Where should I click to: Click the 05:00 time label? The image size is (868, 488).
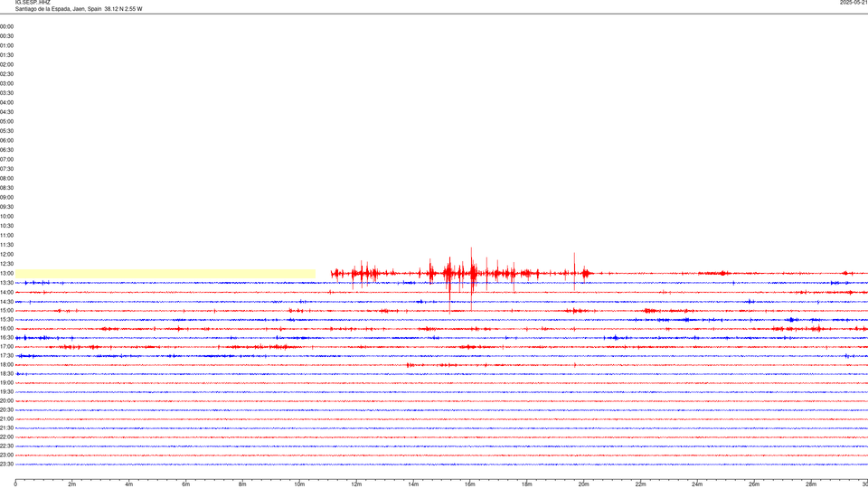pyautogui.click(x=6, y=121)
